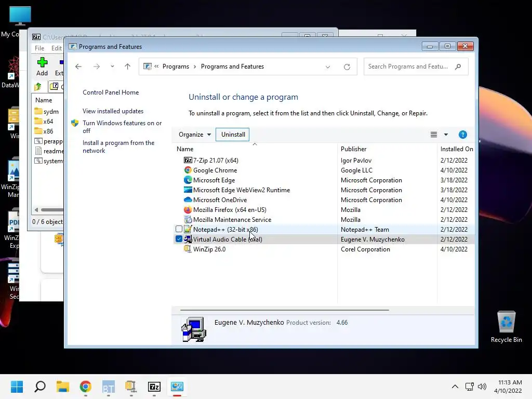Click the Edge WebView2 Runtime icon

(x=188, y=190)
